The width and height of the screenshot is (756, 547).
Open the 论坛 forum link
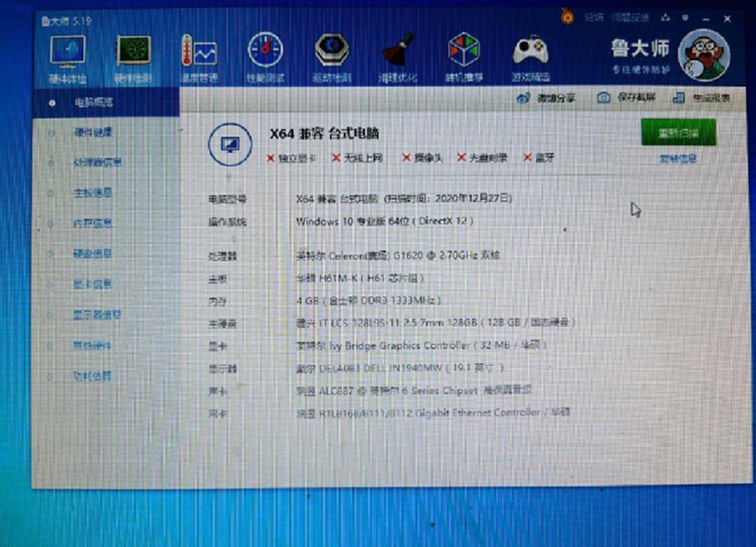click(593, 17)
